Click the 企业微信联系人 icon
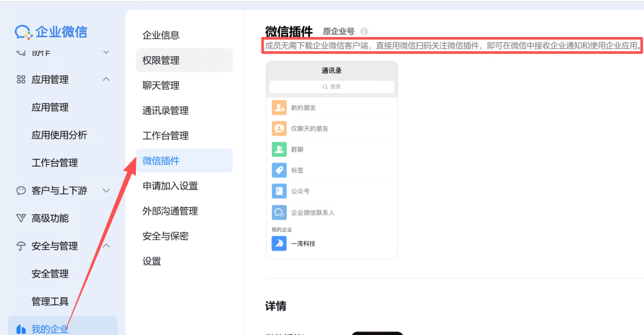 pos(279,213)
